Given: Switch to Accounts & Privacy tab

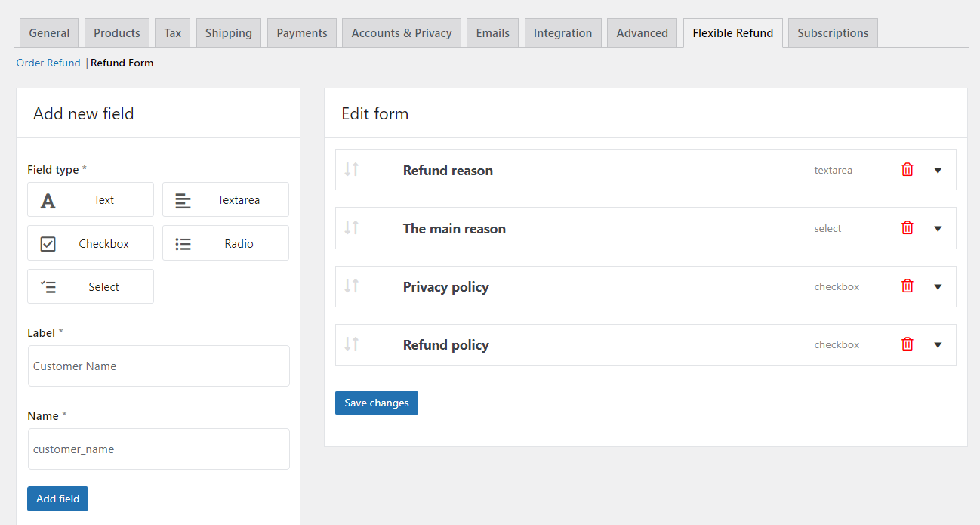Looking at the screenshot, I should pos(402,33).
